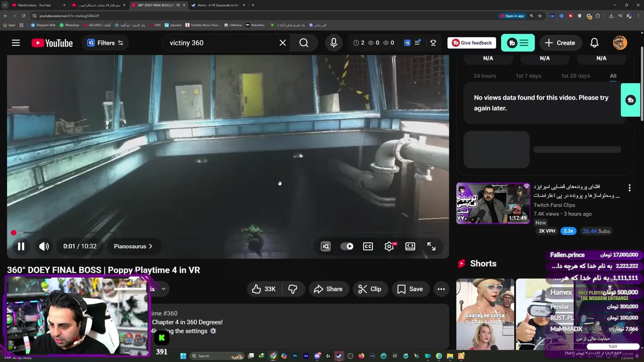Click the 2.3x multiplier badge
Screen dimensions: 644x362
(568, 231)
